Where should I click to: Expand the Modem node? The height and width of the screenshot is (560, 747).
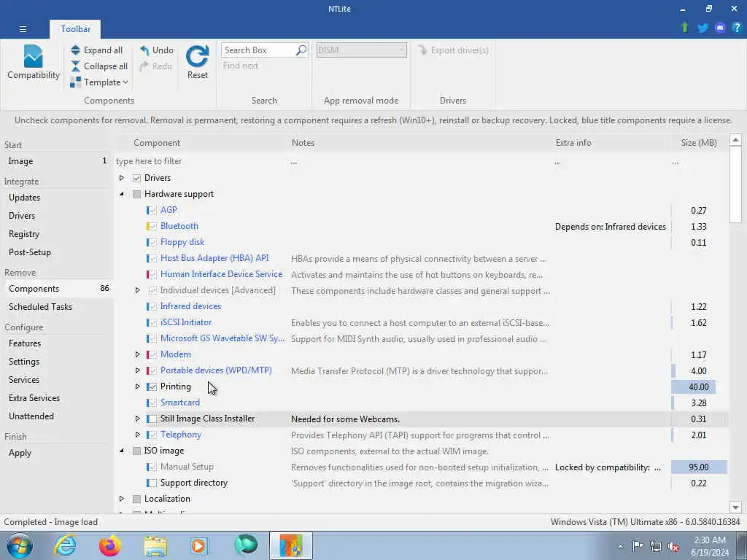tap(137, 354)
